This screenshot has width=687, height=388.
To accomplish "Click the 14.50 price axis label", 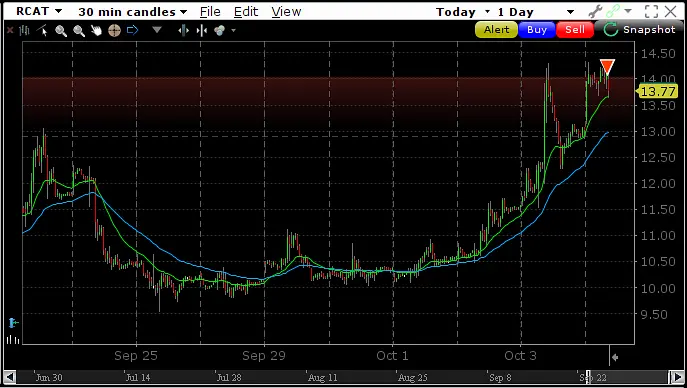I will pos(659,54).
